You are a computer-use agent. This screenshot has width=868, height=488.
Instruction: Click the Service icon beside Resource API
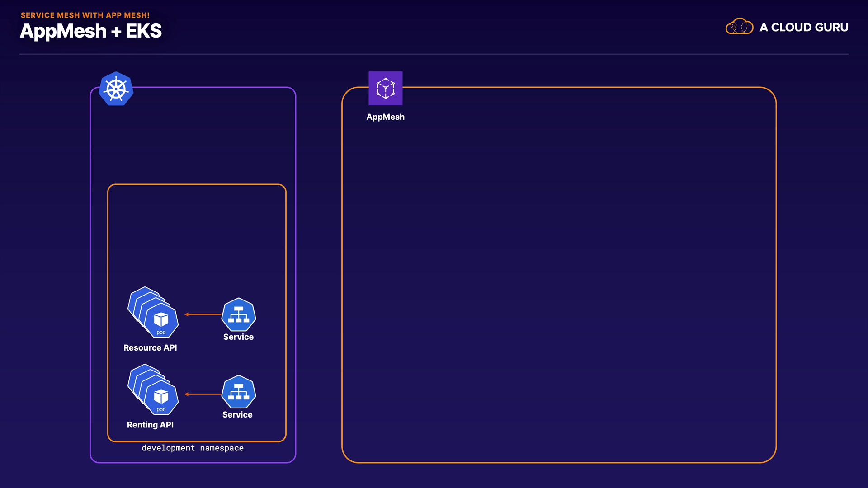[238, 314]
